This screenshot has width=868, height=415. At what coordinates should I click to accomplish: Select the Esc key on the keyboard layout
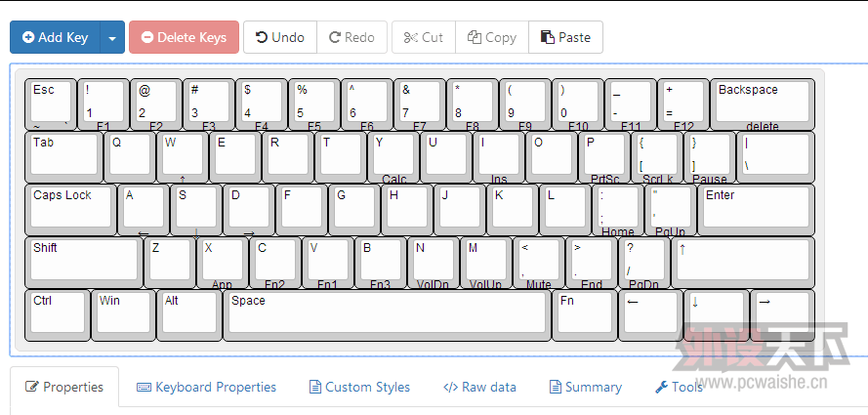tap(49, 103)
